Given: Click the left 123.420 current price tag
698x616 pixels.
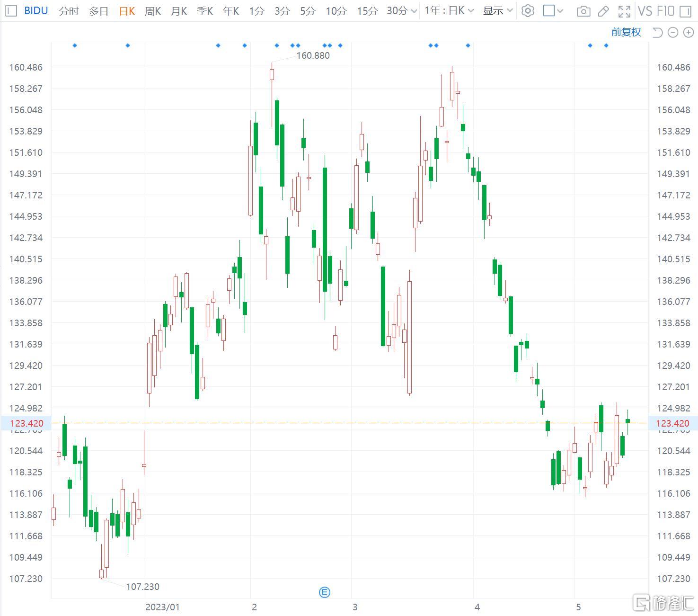Looking at the screenshot, I should (27, 423).
